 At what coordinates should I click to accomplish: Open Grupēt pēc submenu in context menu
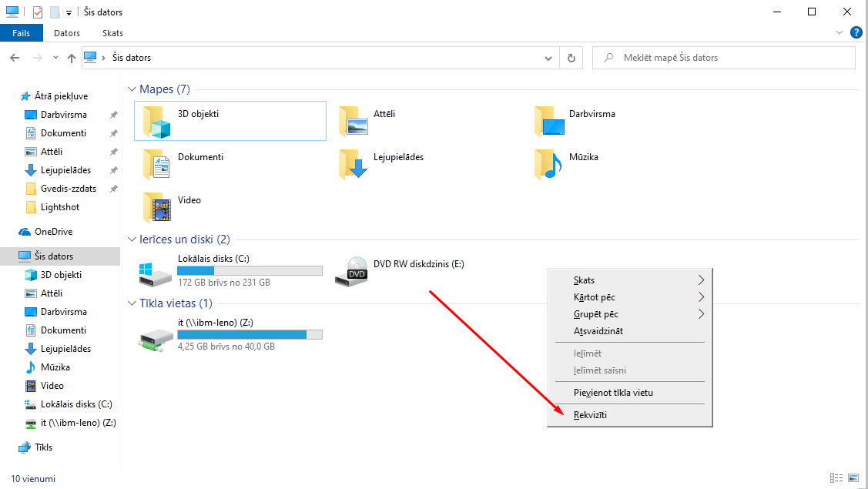[630, 314]
